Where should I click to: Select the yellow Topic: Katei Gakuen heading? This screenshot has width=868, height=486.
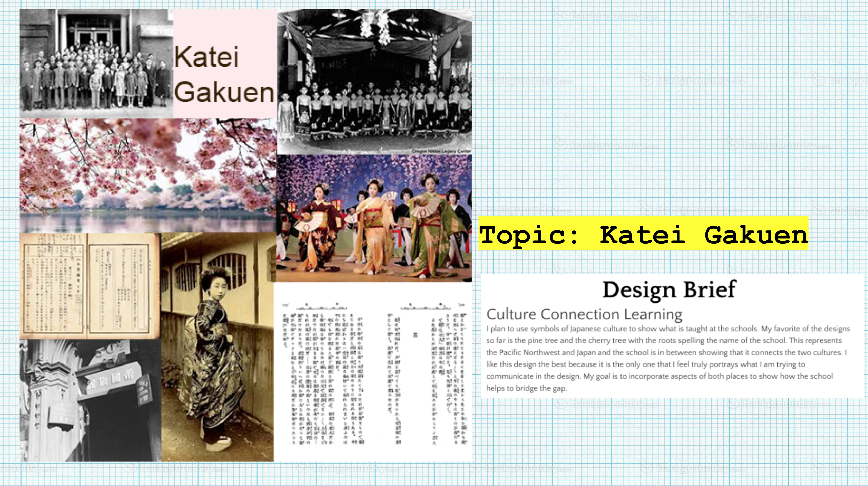click(643, 234)
